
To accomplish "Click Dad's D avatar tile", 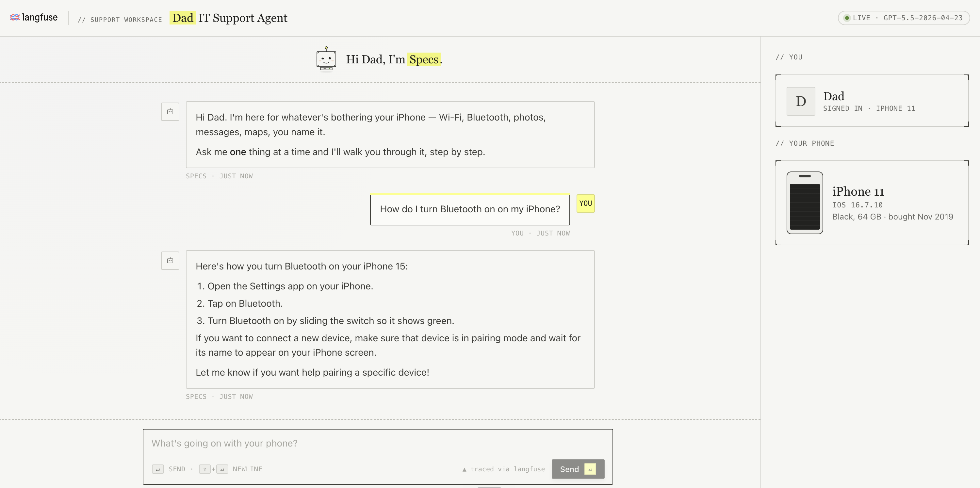I will (801, 101).
